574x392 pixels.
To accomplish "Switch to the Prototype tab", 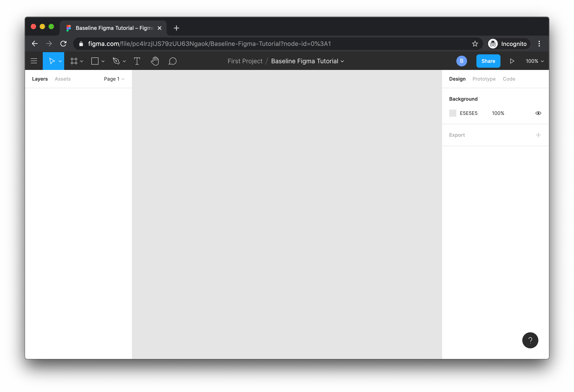I will [484, 79].
